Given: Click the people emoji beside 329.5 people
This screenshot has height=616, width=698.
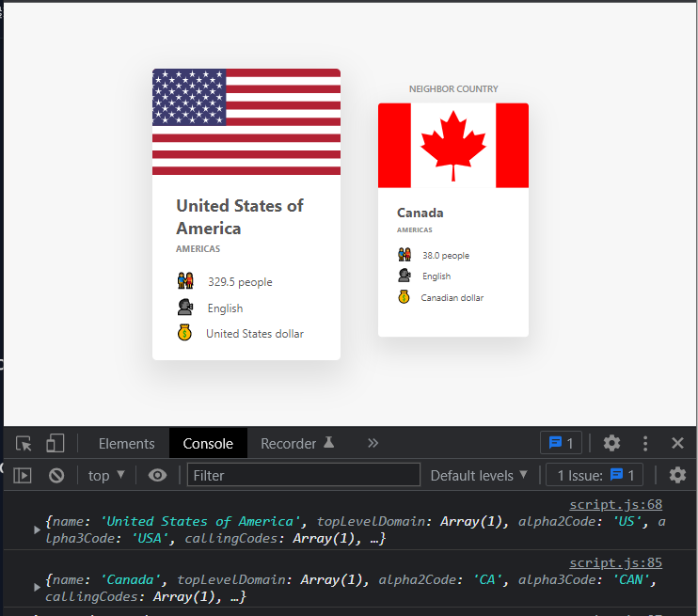Looking at the screenshot, I should [x=185, y=281].
